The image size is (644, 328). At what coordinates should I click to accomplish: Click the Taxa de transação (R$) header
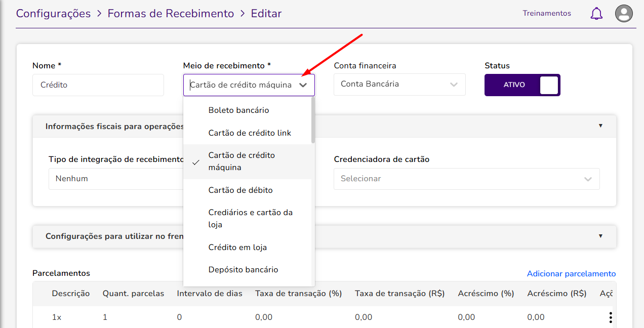tap(400, 294)
